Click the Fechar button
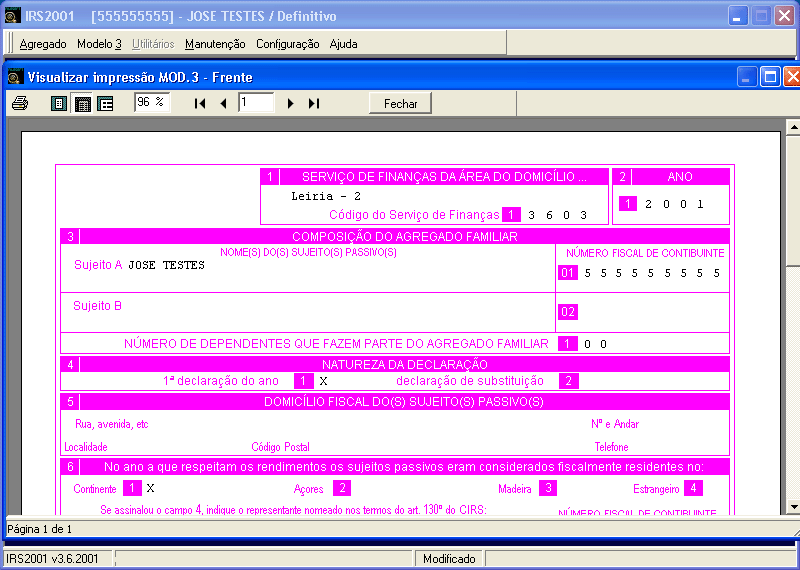This screenshot has width=800, height=570. click(x=401, y=104)
